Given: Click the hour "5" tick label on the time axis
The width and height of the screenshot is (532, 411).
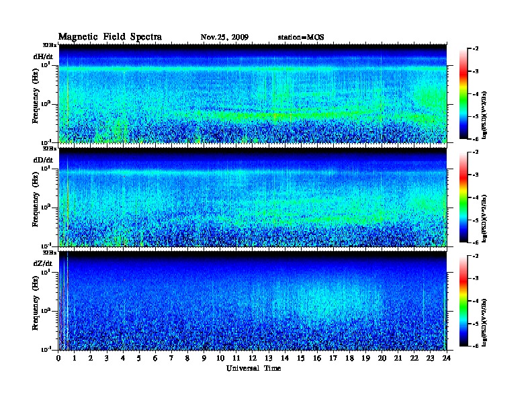Looking at the screenshot, I should [139, 358].
